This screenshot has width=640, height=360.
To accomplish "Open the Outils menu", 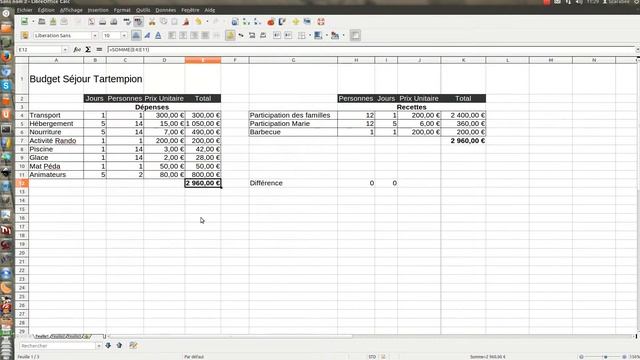I will pyautogui.click(x=143, y=10).
